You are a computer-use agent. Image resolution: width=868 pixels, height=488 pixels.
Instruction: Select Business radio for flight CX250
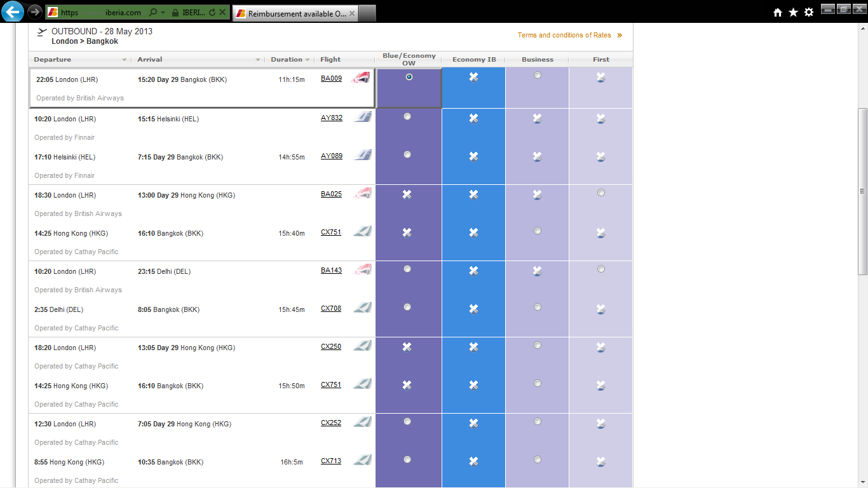538,345
